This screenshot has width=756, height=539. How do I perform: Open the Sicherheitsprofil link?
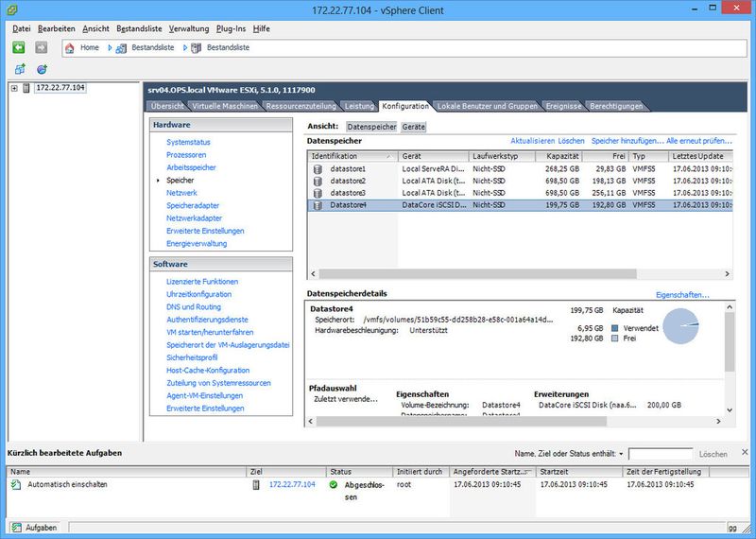tap(192, 357)
